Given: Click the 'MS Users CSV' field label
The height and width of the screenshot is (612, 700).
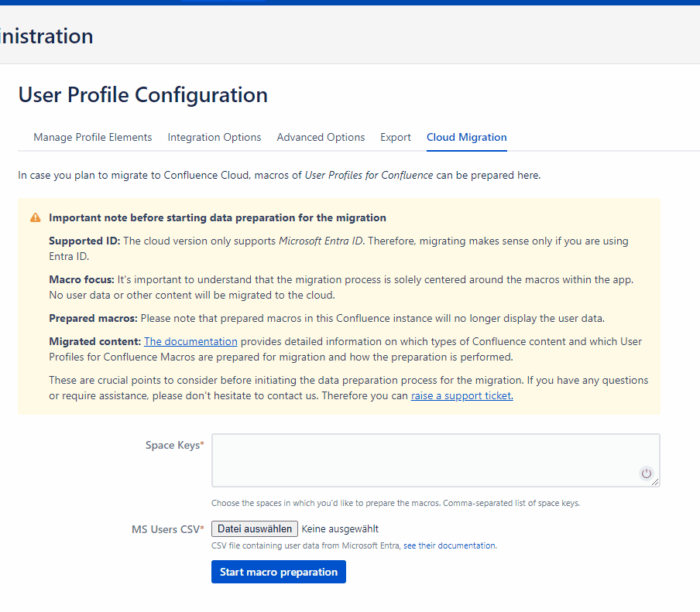Looking at the screenshot, I should (x=167, y=529).
